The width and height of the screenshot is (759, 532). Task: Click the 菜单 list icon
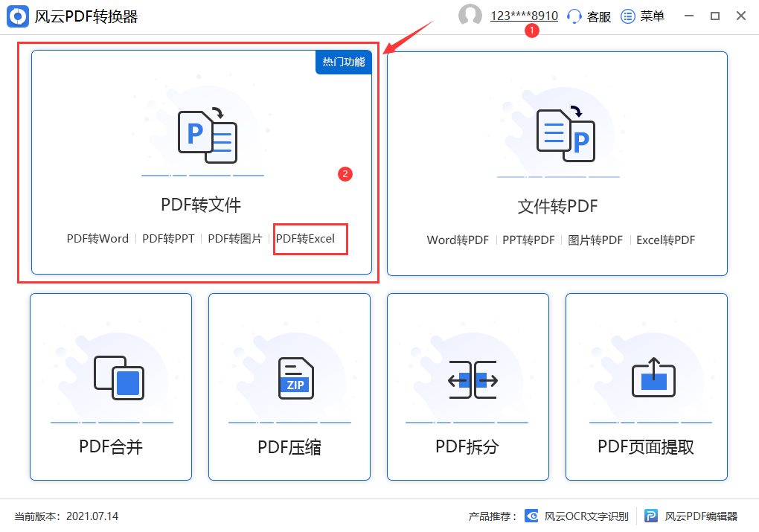[628, 16]
